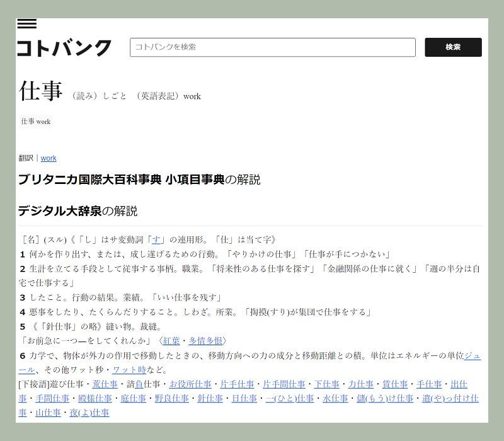Viewport: 504px width, 441px height.
Task: Click definition 1 text 何かを作り出す
Action: coord(59,255)
